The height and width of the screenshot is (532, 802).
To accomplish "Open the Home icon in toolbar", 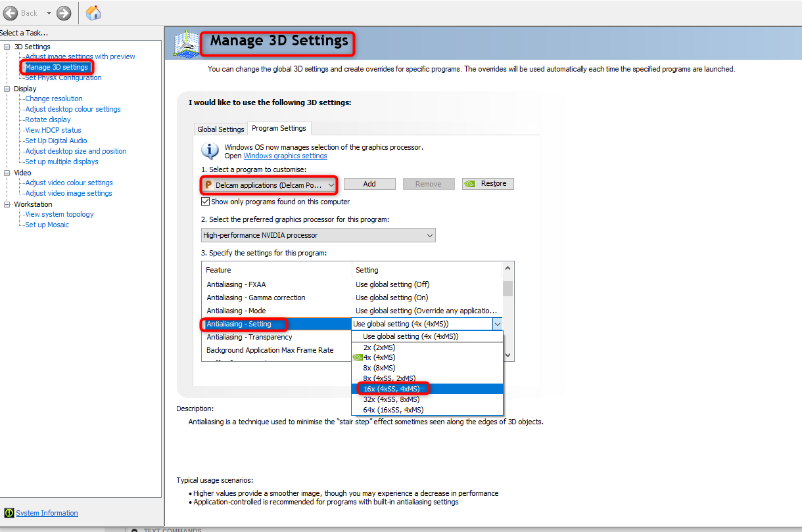I will [x=94, y=12].
